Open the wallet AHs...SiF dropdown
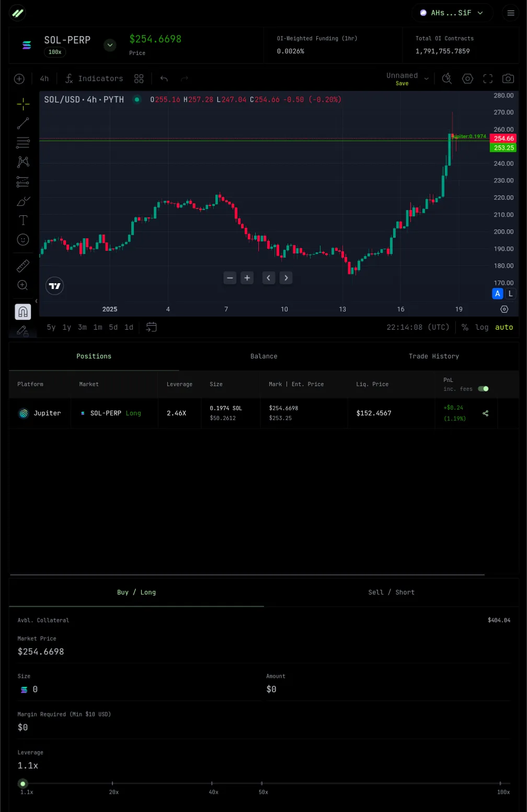 (452, 13)
